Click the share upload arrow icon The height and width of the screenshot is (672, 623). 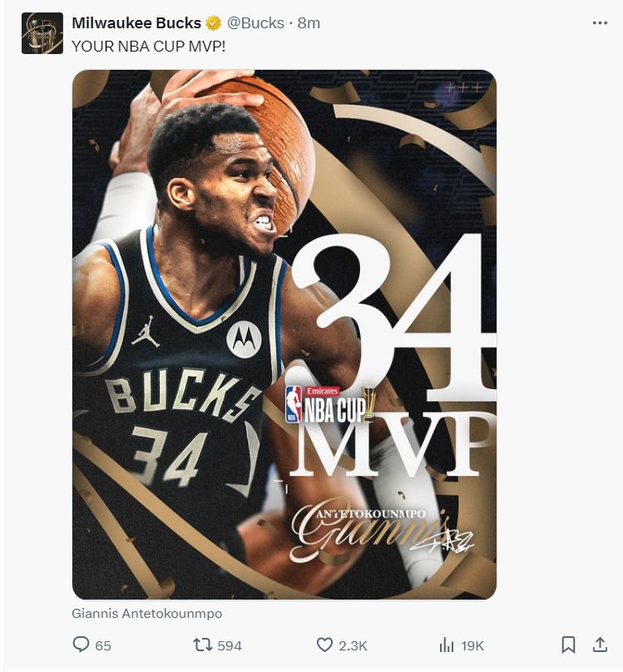click(600, 645)
